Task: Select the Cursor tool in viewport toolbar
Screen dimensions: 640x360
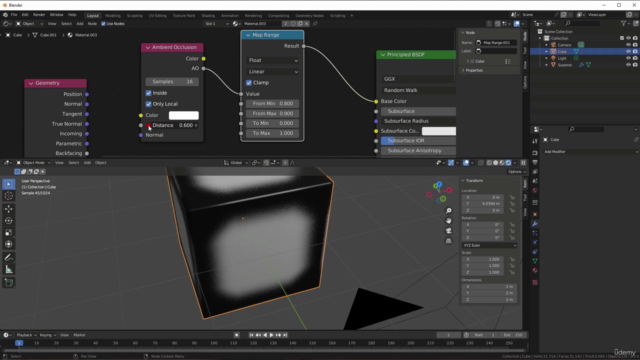Action: (x=9, y=196)
